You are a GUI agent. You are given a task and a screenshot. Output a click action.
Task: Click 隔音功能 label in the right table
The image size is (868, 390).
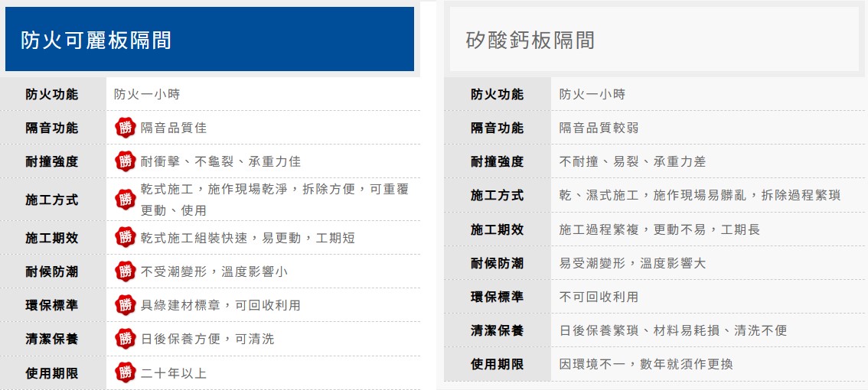click(497, 128)
